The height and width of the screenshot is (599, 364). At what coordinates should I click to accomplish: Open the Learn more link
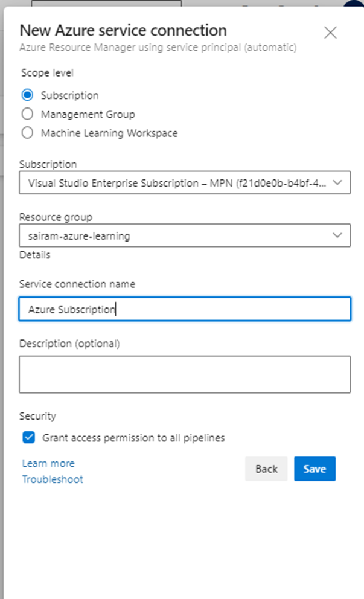point(48,463)
